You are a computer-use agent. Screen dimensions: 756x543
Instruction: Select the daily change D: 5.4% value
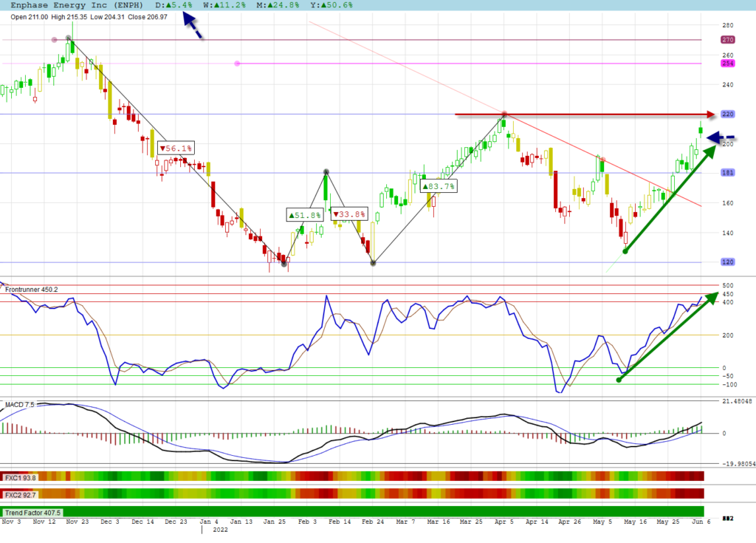(174, 5)
